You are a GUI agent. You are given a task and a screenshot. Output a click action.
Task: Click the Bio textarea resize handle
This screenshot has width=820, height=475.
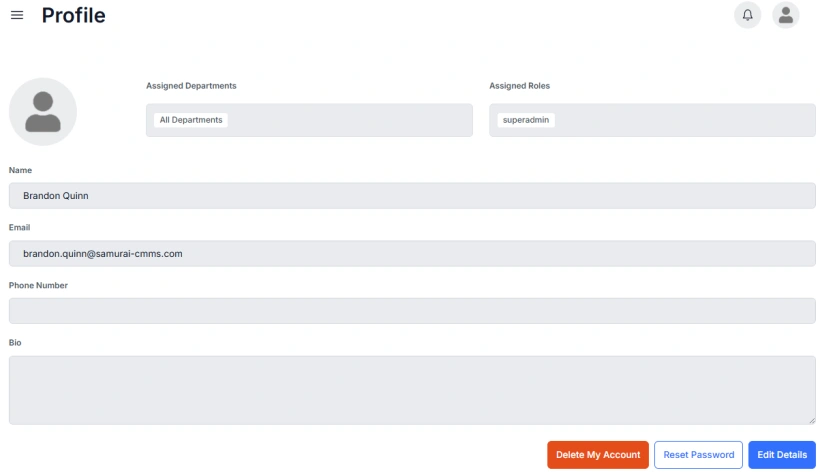click(811, 420)
